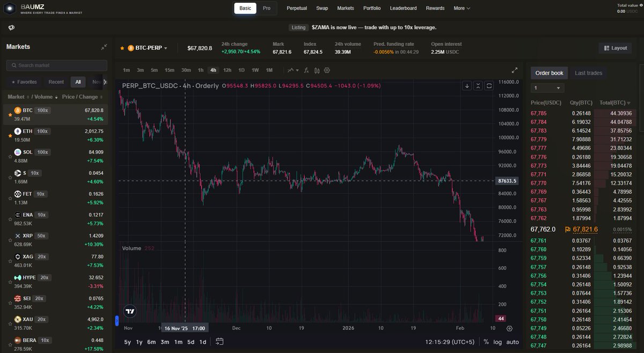
Task: Click the BAUMZ logo icon
Action: pos(10,8)
